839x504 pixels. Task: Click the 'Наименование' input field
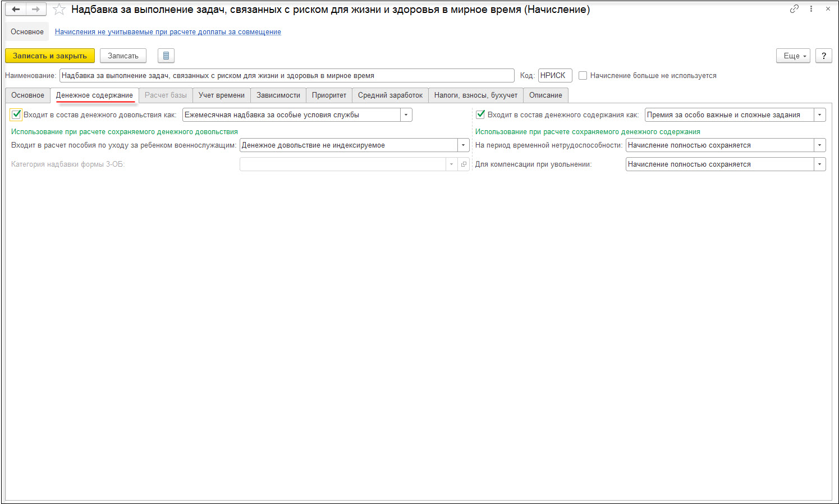tap(287, 76)
